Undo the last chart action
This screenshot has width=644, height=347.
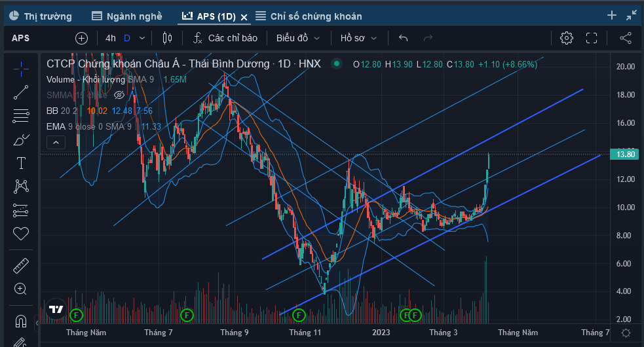click(x=403, y=38)
